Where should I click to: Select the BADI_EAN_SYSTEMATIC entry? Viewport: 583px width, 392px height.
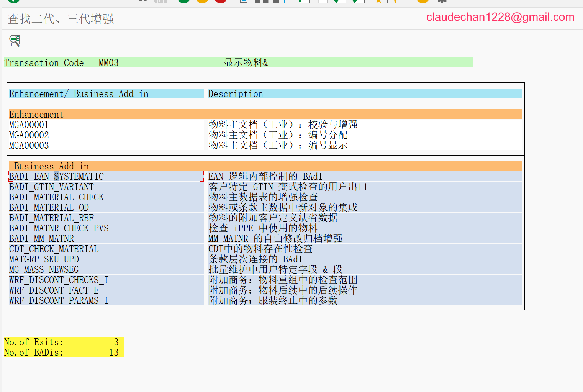56,177
